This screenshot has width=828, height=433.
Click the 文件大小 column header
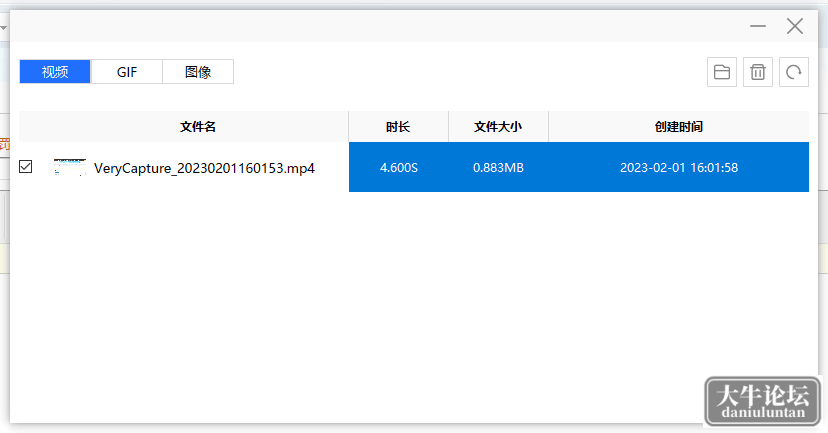pos(498,127)
